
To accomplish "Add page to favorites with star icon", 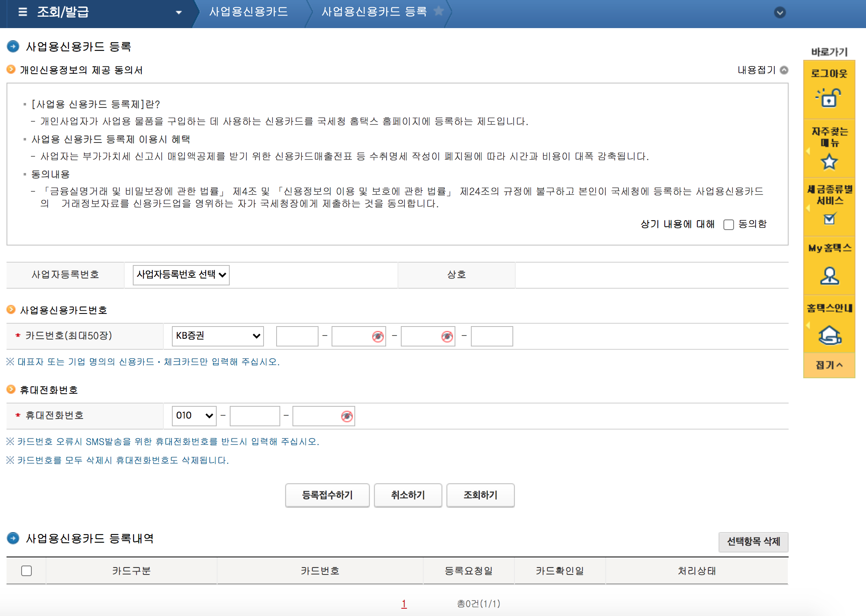I will [439, 11].
